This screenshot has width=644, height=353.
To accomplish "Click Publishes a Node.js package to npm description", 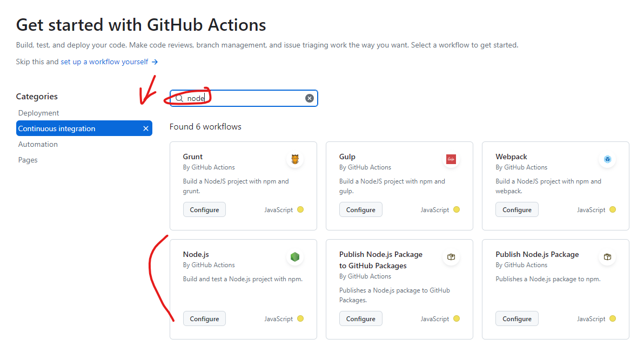I will coord(548,279).
